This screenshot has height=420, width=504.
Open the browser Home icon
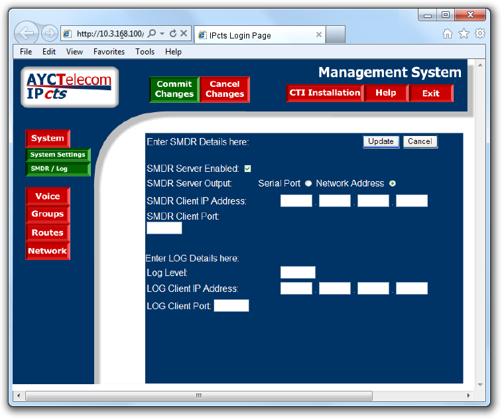(x=448, y=33)
